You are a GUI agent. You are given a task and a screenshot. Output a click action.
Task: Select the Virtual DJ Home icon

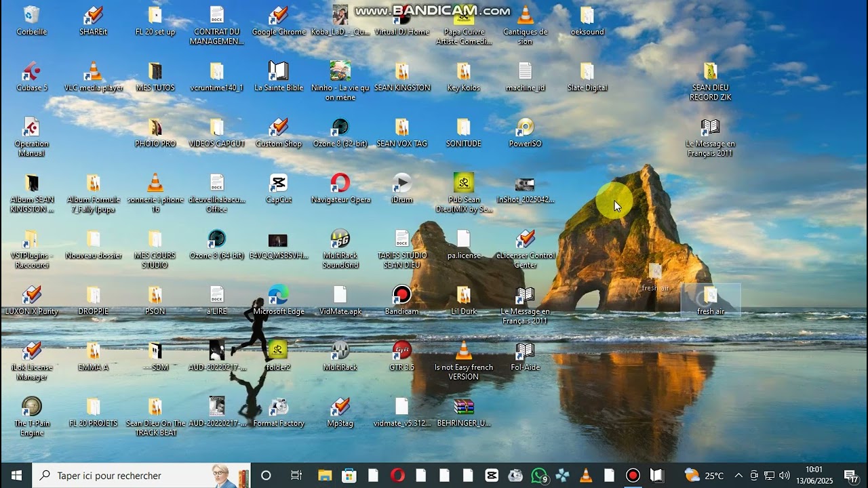tap(402, 21)
